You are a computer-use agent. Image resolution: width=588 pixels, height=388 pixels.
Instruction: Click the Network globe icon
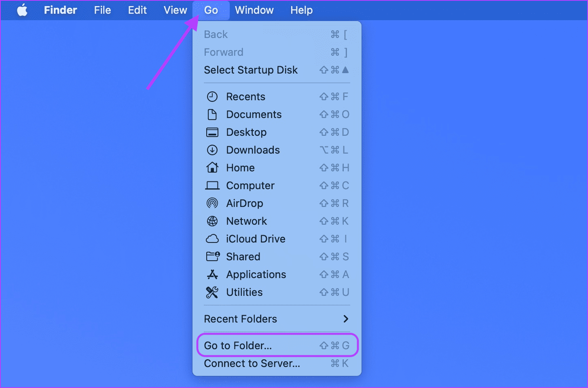pyautogui.click(x=212, y=221)
